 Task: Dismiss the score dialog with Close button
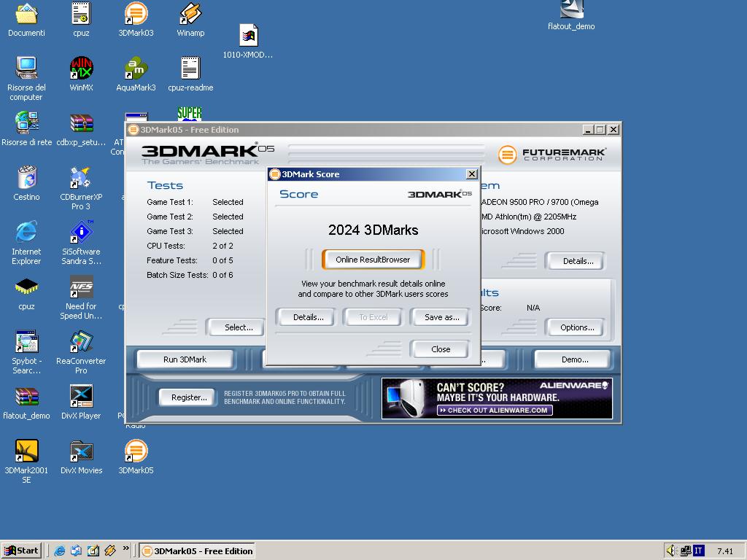click(x=441, y=349)
